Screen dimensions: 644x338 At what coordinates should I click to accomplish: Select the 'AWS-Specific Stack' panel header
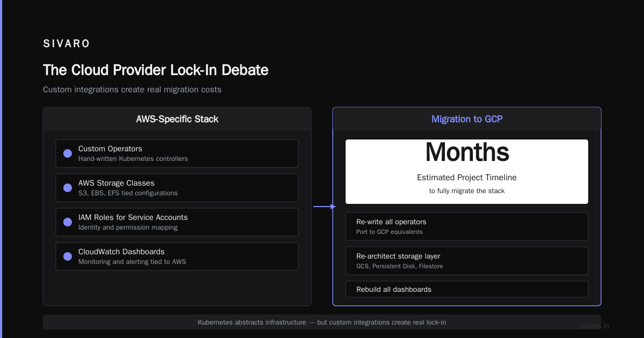pos(177,119)
